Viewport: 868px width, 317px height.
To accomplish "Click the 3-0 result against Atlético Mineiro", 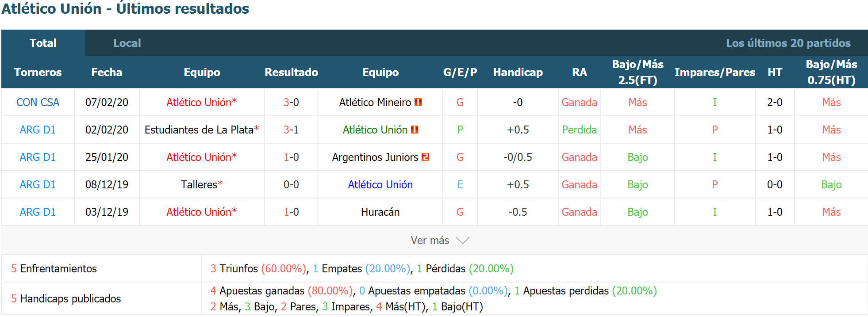I will point(291,102).
